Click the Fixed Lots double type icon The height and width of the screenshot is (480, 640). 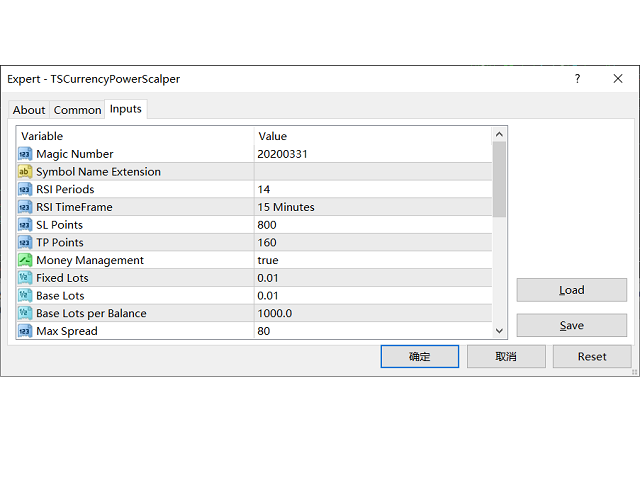pyautogui.click(x=24, y=278)
